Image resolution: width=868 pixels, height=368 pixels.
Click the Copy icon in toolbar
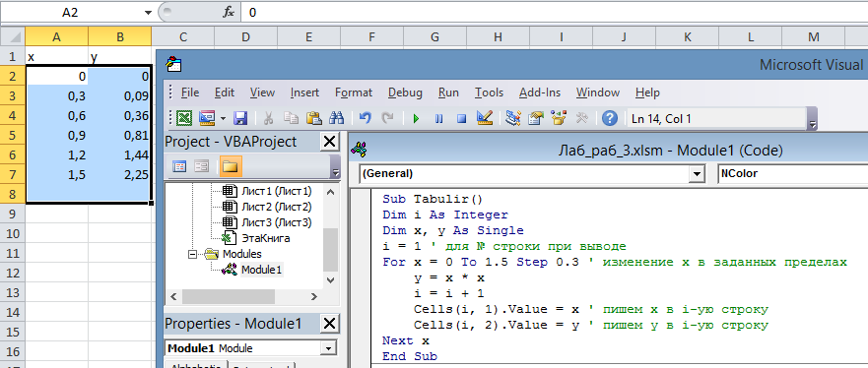[x=292, y=118]
